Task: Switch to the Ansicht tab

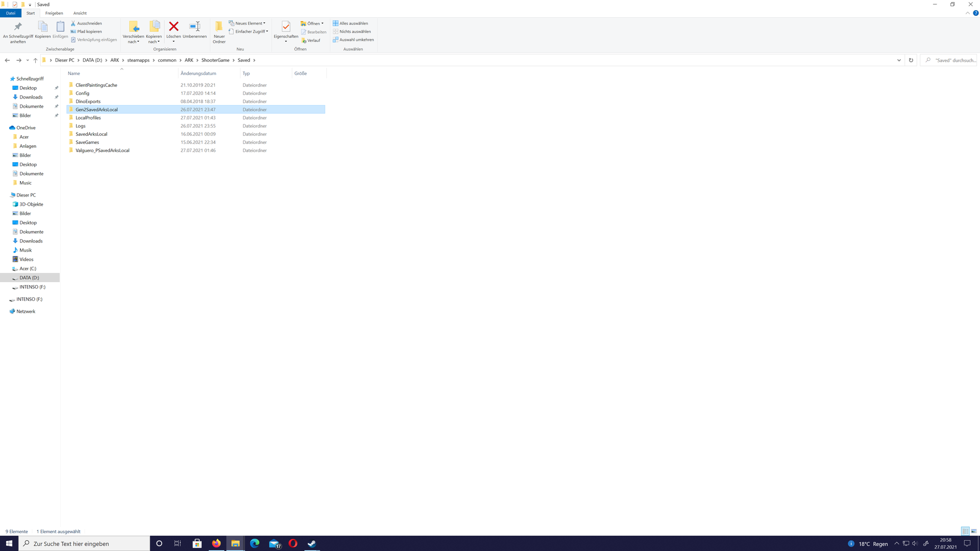Action: 80,13
